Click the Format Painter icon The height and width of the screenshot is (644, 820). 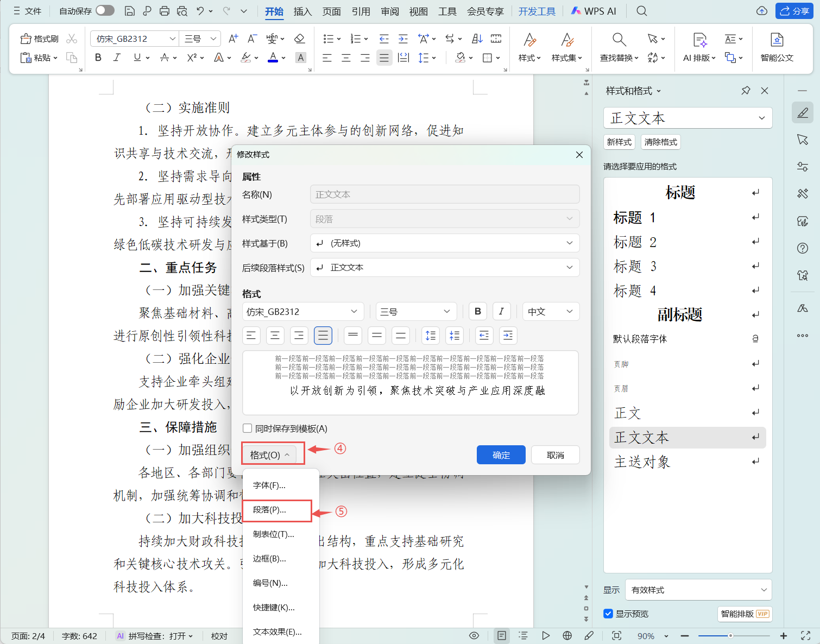coord(39,39)
